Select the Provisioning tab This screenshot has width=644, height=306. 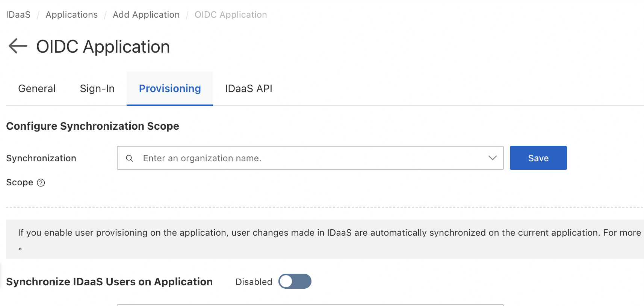pyautogui.click(x=170, y=89)
